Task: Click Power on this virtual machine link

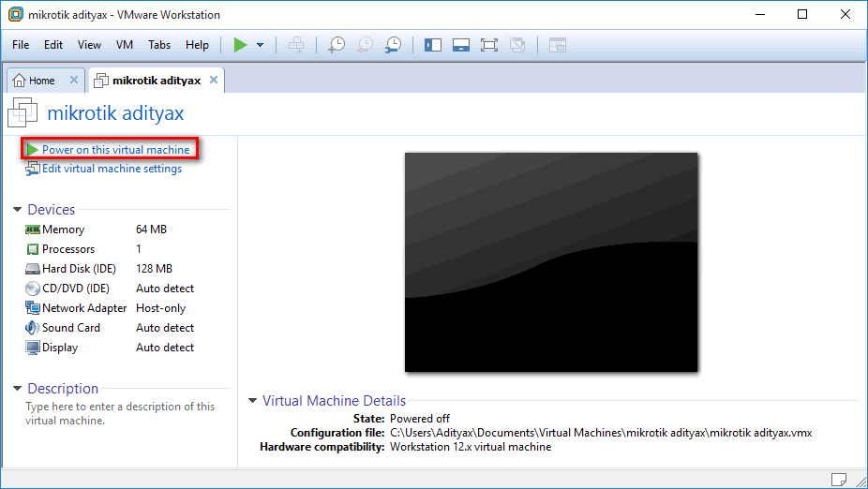Action: [x=115, y=149]
